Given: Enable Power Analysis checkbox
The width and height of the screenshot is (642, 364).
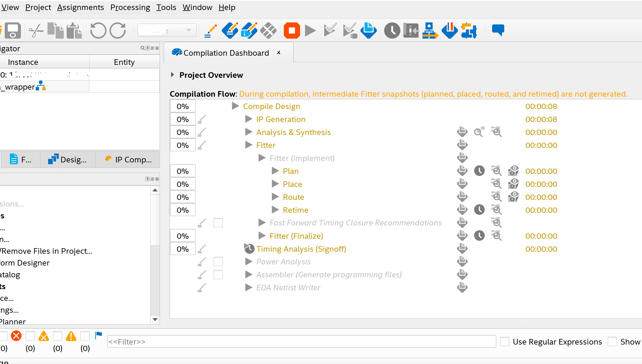Looking at the screenshot, I should [218, 262].
